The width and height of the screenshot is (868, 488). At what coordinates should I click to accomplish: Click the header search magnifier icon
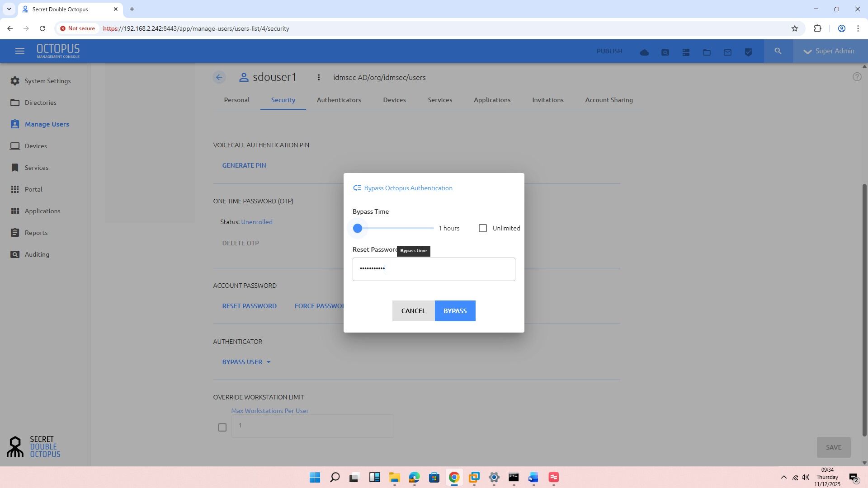(x=778, y=51)
